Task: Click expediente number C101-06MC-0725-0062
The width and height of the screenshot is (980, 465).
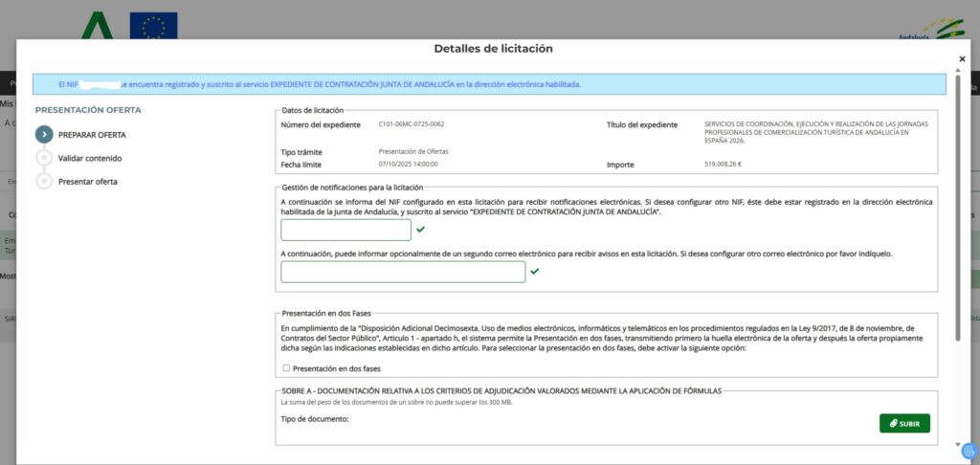Action: point(412,124)
